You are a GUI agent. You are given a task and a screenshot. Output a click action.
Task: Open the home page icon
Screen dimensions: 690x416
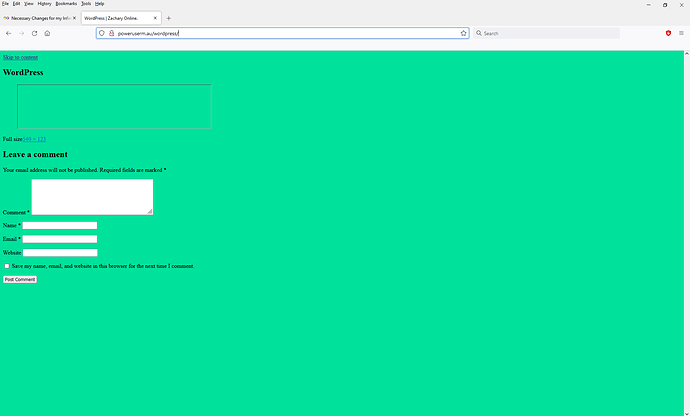47,33
